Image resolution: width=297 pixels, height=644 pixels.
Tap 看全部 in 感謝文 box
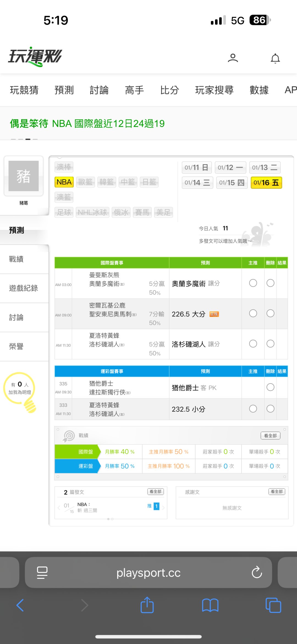click(277, 492)
